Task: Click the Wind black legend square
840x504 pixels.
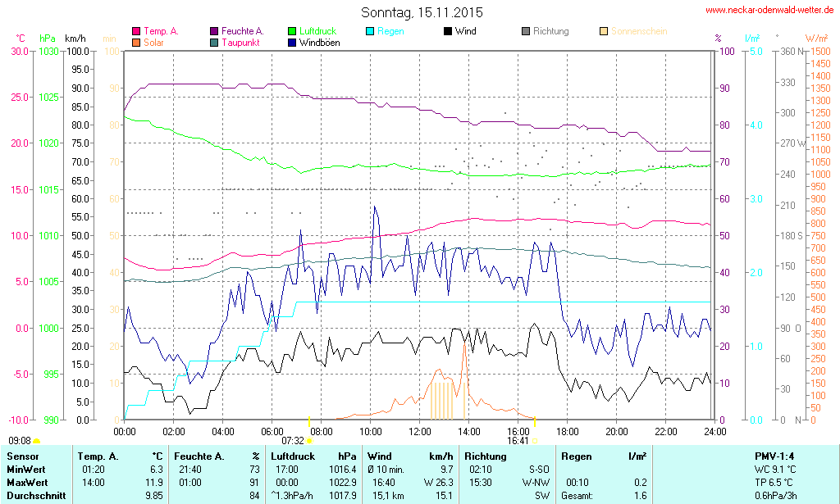Action: tap(448, 31)
